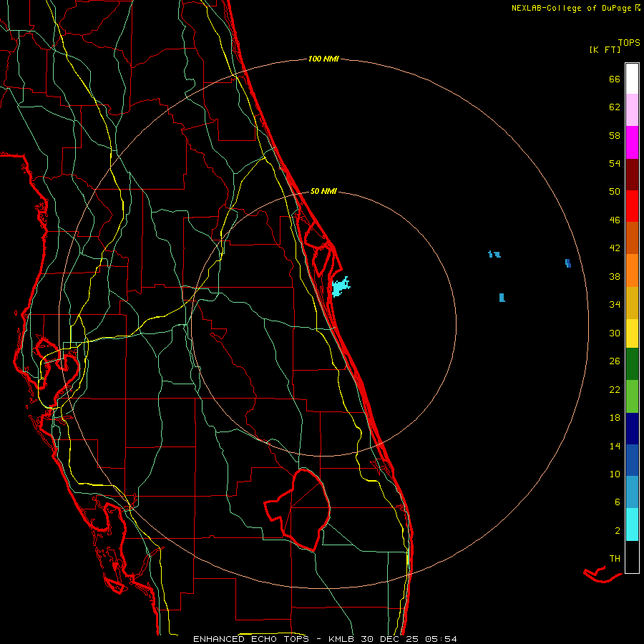Viewport: 644px width, 644px height.
Task: Click the 30 DEC 25 date text
Action: 390,639
